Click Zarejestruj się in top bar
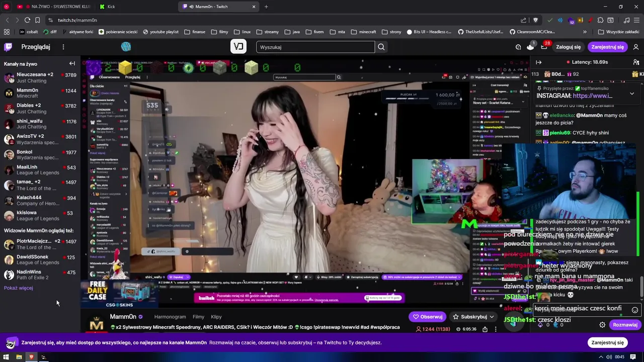This screenshot has height=362, width=644. click(x=607, y=47)
